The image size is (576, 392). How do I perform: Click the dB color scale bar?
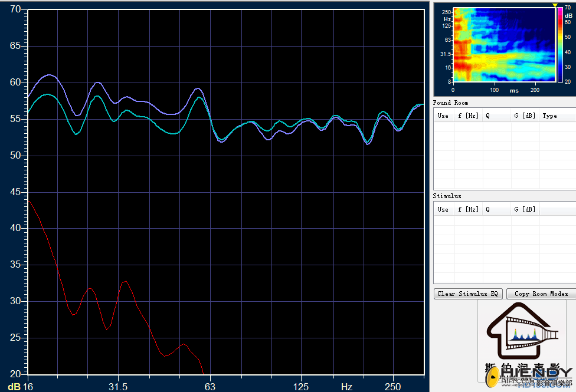pos(560,44)
